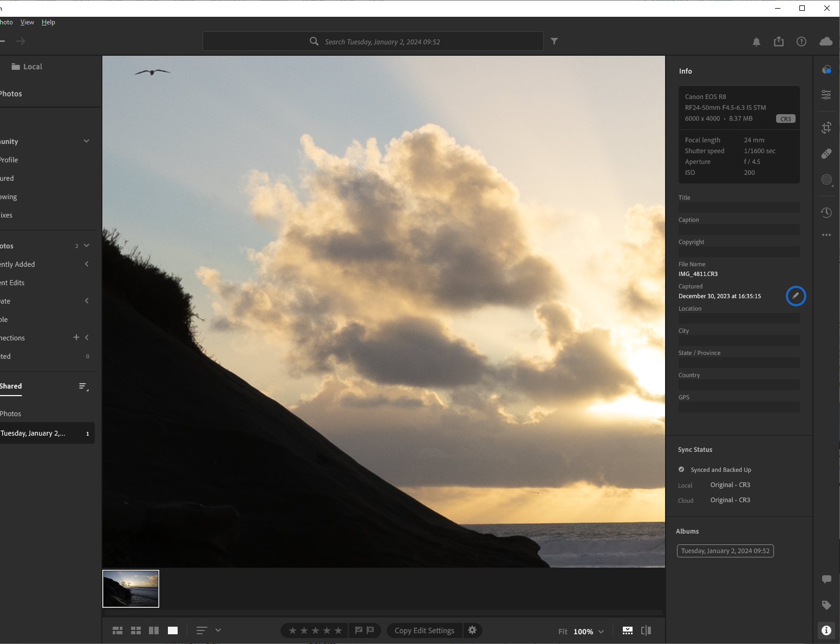840x644 pixels.
Task: Set the rating to five stars
Action: 338,630
